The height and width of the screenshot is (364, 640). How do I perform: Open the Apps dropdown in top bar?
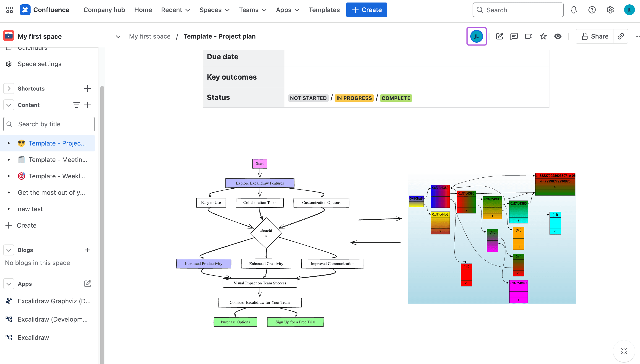(x=288, y=10)
